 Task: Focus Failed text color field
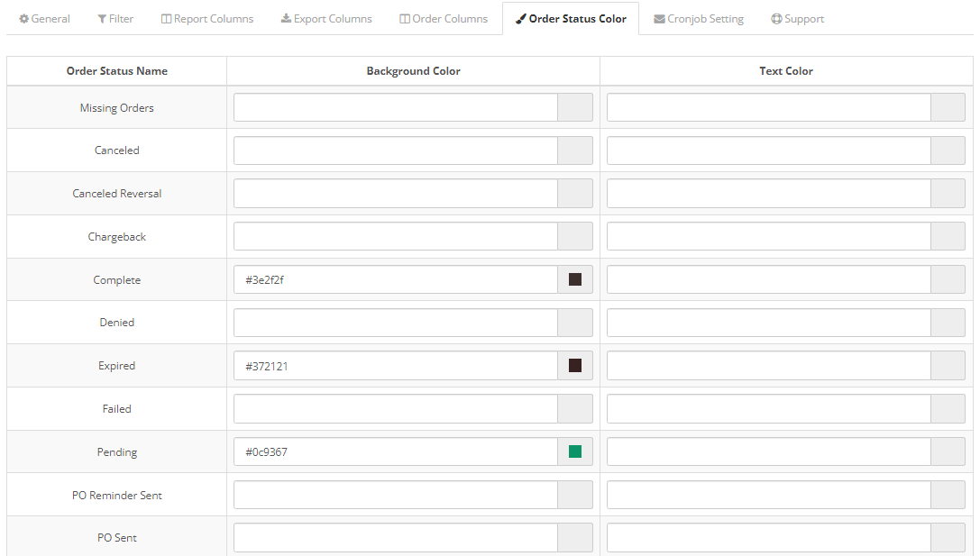tap(769, 408)
